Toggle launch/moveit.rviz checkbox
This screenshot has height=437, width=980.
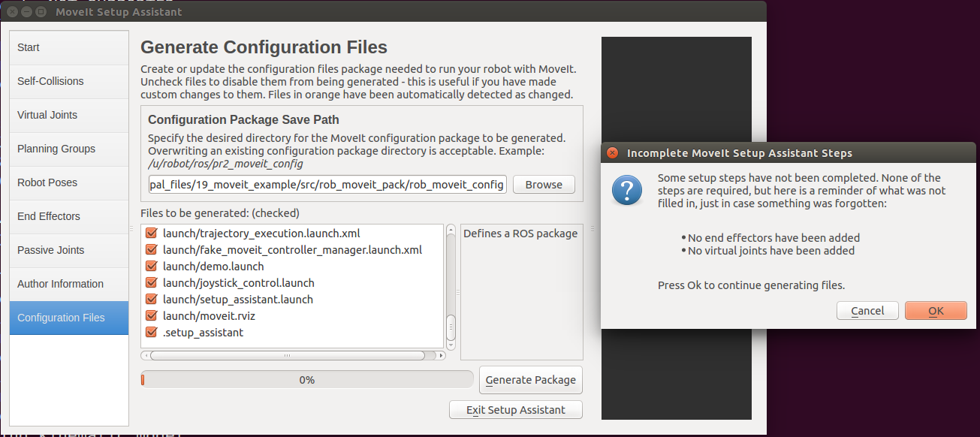pos(151,316)
